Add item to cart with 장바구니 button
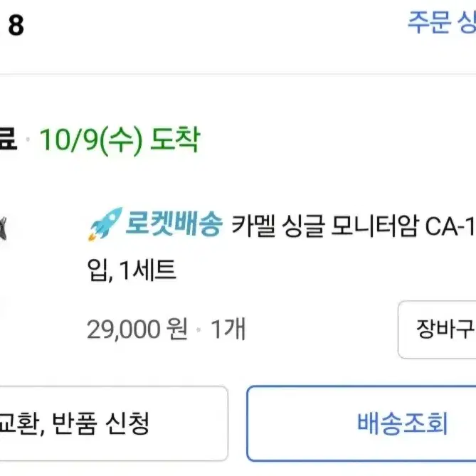This screenshot has width=476, height=476. 437,329
